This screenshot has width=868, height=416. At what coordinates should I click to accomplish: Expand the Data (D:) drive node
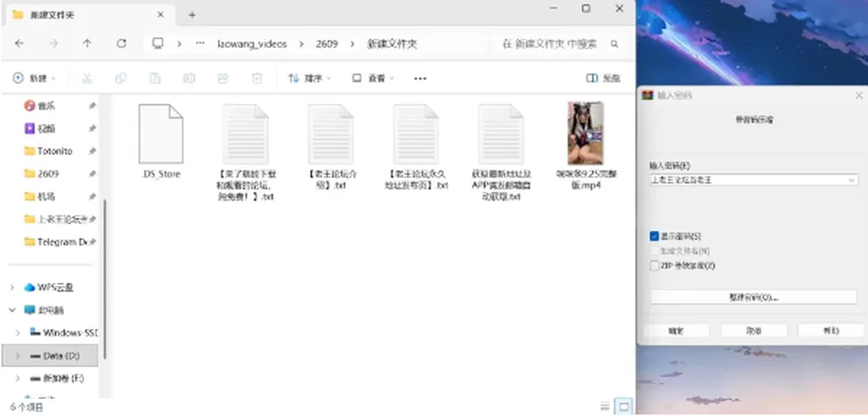click(x=18, y=355)
